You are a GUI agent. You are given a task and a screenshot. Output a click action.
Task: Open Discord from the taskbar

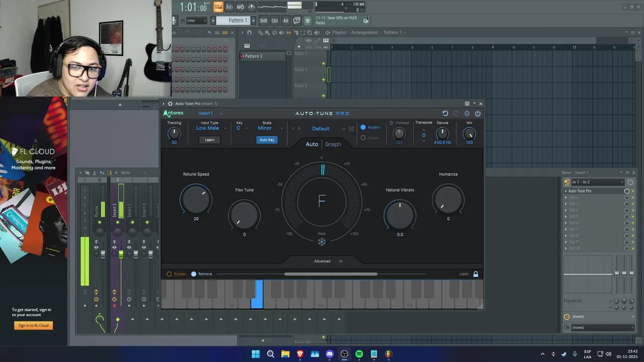click(330, 354)
